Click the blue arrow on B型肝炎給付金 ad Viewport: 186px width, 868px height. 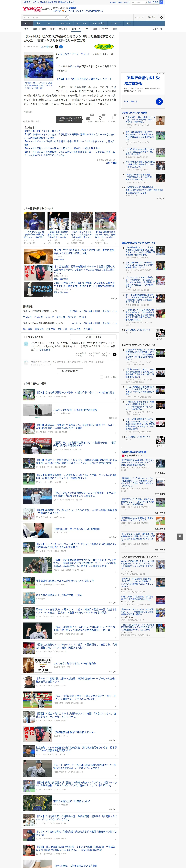(x=159, y=101)
